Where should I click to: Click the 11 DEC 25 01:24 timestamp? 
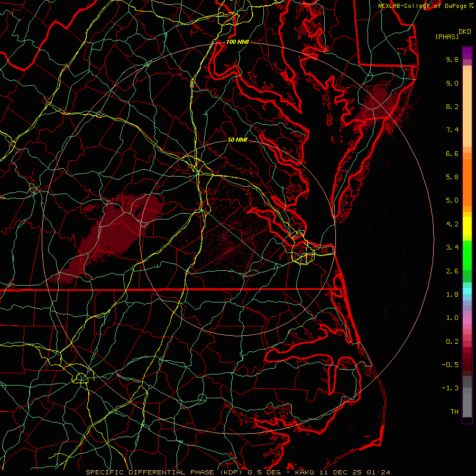tap(354, 472)
